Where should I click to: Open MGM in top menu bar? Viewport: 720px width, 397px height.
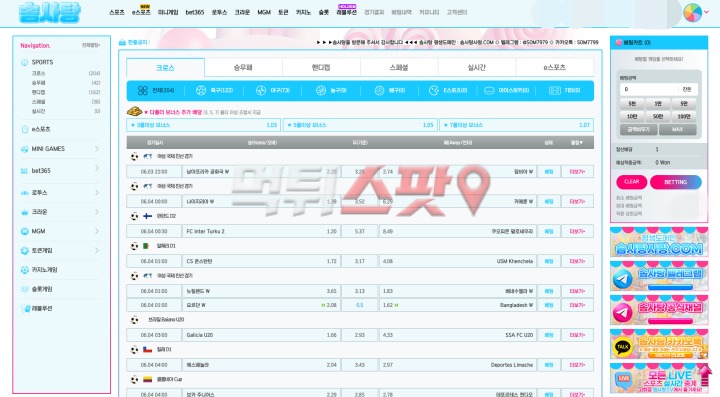264,12
